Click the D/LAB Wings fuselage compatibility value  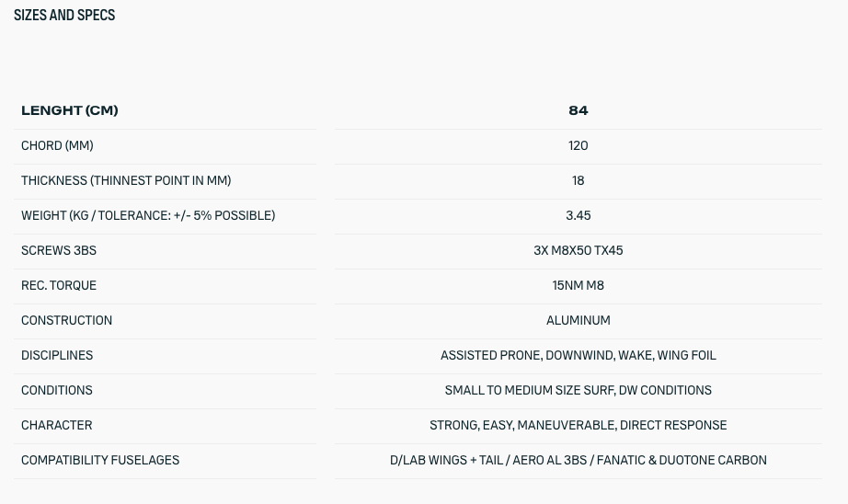(578, 460)
